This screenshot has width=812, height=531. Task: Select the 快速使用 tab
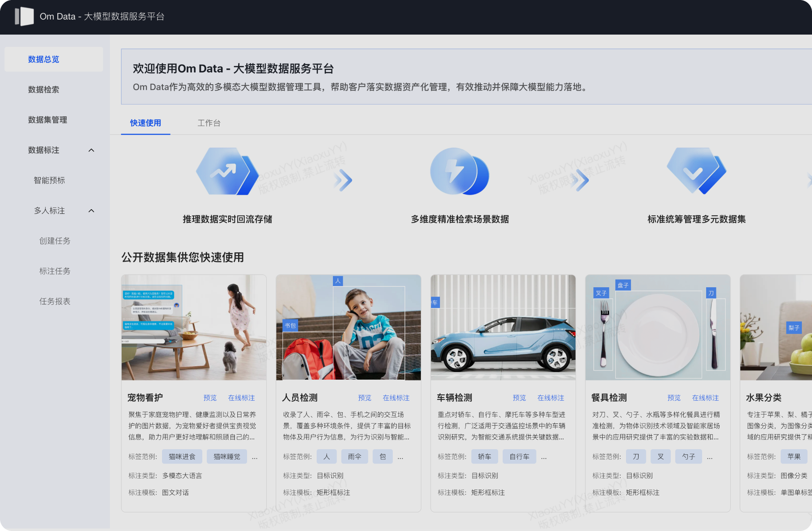[145, 123]
